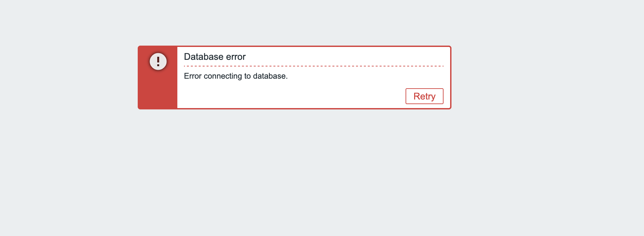Click gray background left of the error box
The height and width of the screenshot is (236, 644).
tap(66, 78)
